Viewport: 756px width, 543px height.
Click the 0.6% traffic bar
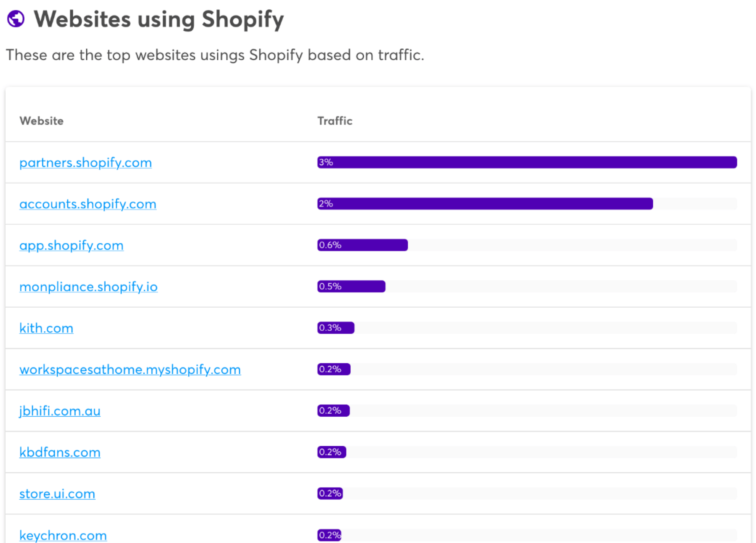click(x=362, y=245)
